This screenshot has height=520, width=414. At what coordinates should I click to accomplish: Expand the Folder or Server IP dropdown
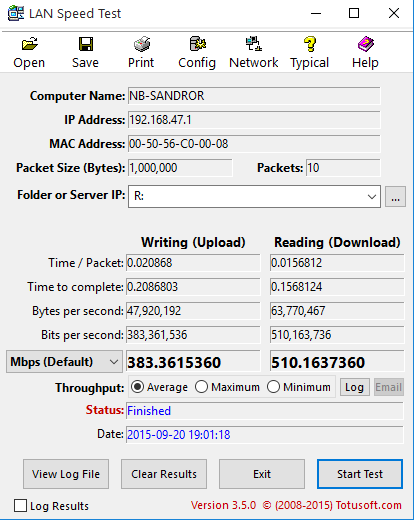[x=372, y=197]
